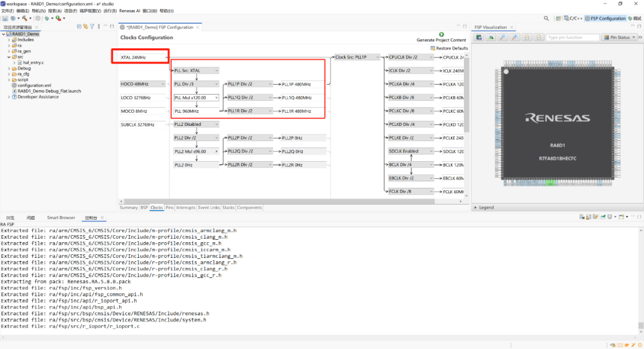
Task: Open the 帮助(H) menu
Action: (x=166, y=11)
